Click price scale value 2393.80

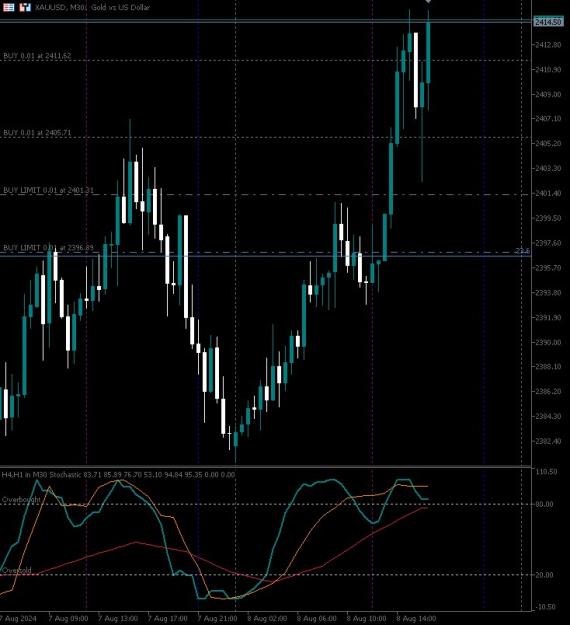coord(548,293)
